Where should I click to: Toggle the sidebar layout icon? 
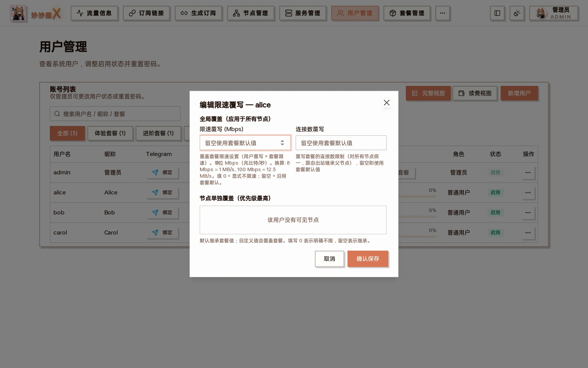click(x=497, y=13)
